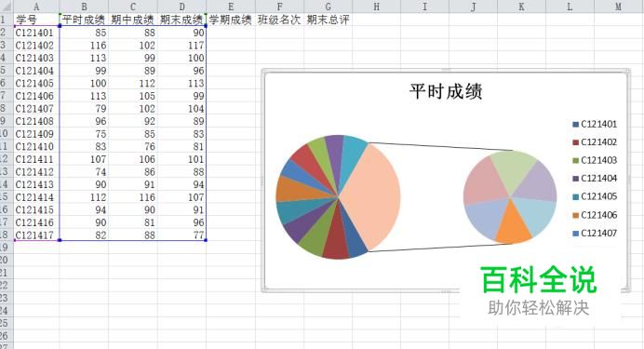Select cell containing C121409 in column A
The width and height of the screenshot is (644, 349).
pyautogui.click(x=36, y=134)
